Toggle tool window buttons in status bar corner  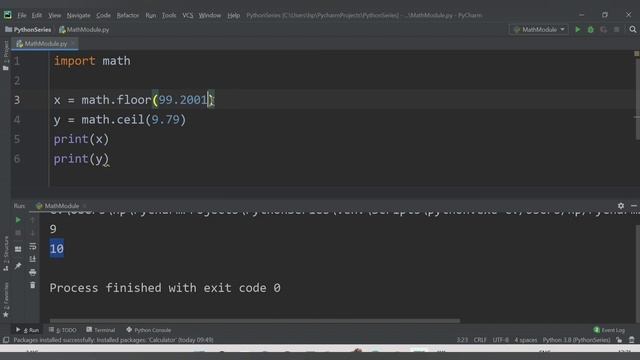6,340
